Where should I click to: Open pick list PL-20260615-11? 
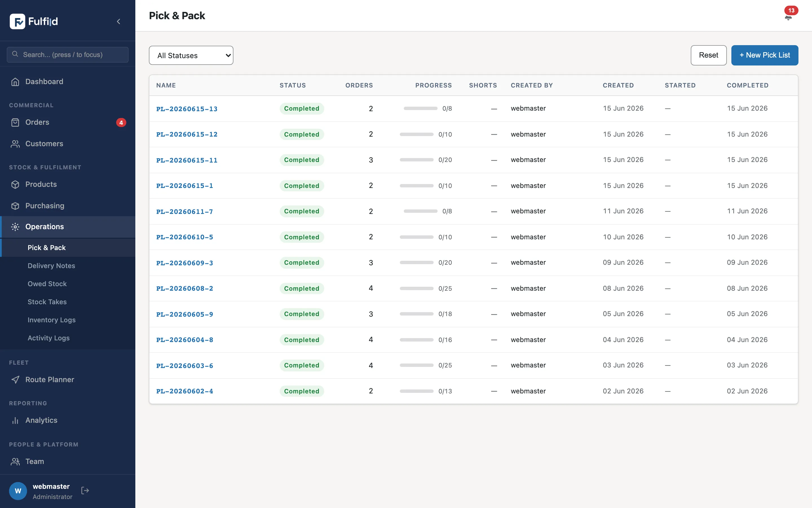tap(187, 160)
